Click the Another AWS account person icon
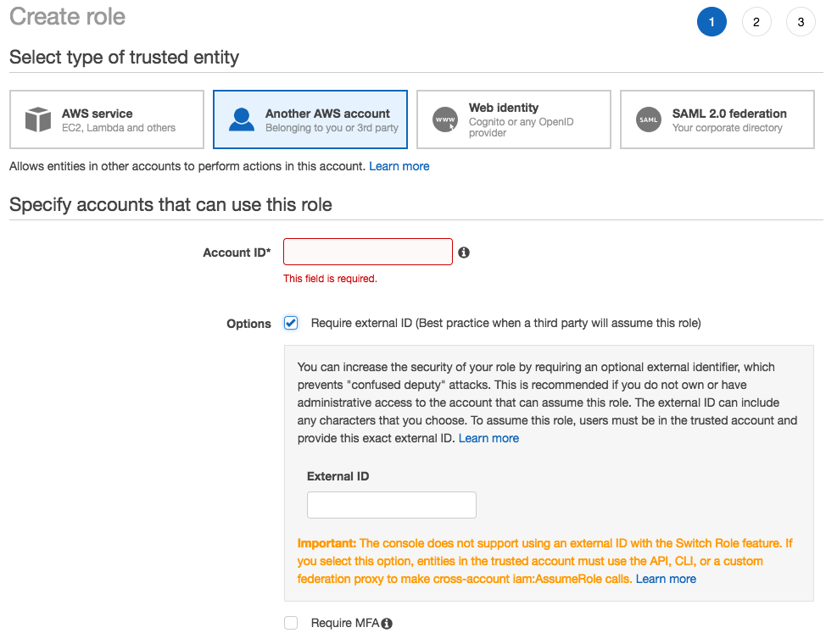The width and height of the screenshot is (837, 644). click(x=242, y=119)
